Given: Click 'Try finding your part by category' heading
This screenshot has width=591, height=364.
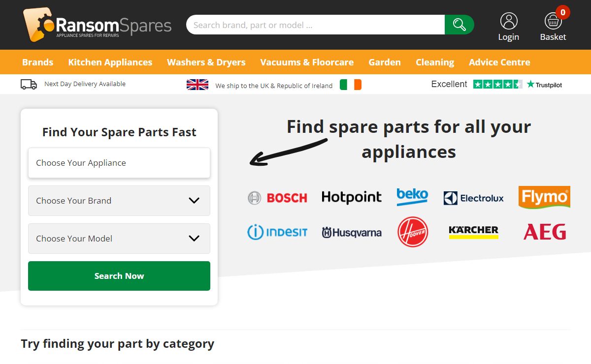Looking at the screenshot, I should [117, 344].
